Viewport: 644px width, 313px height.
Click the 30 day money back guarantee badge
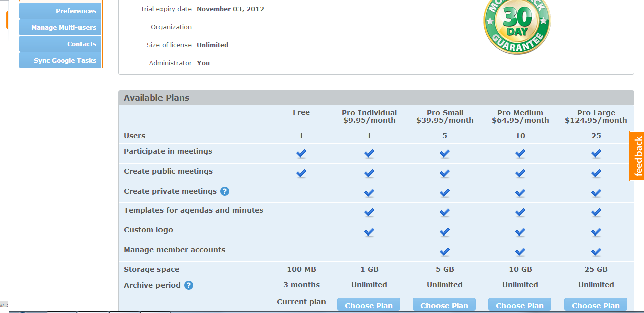517,25
